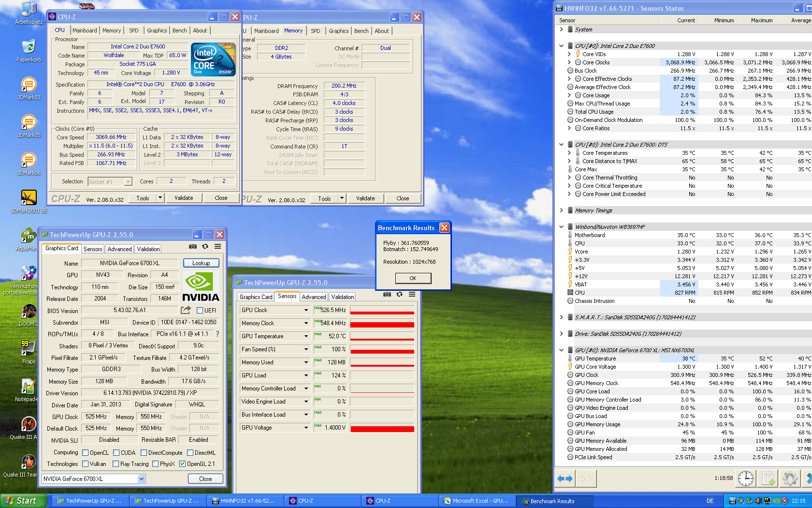Collapse the Winbond/Nuvoton W83697HF sensor group
This screenshot has height=508, width=812.
561,227
